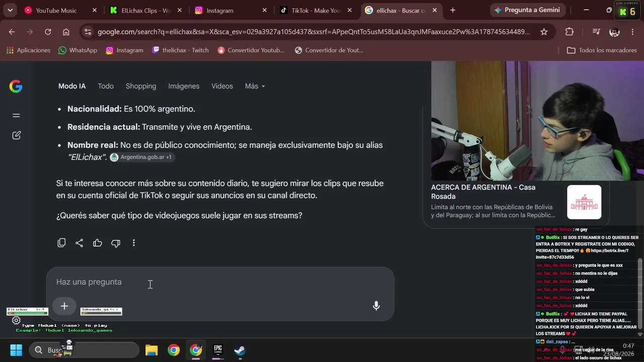
Task: Expand the tab search dropdown
Action: point(10,10)
